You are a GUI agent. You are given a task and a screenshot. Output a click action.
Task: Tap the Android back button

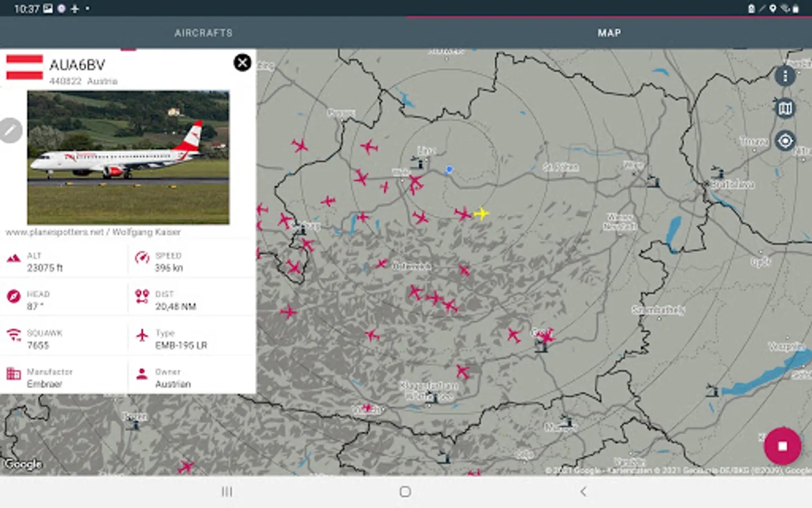pos(583,492)
